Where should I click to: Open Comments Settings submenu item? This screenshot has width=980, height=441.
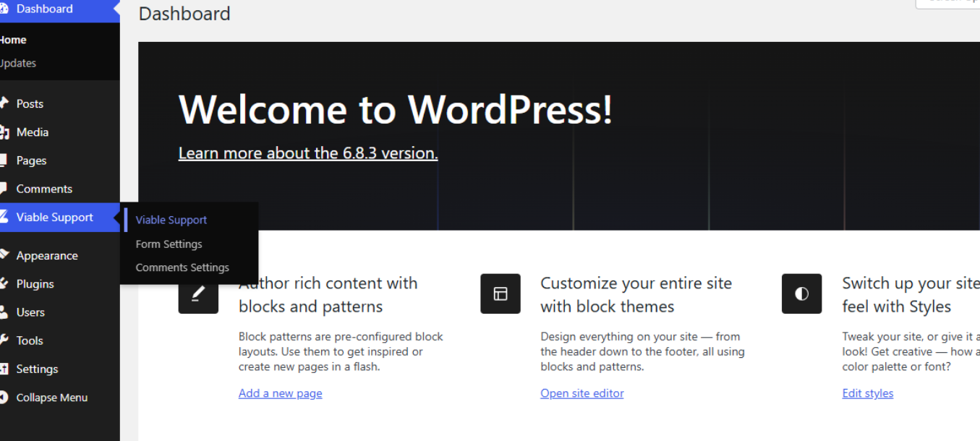(x=182, y=267)
